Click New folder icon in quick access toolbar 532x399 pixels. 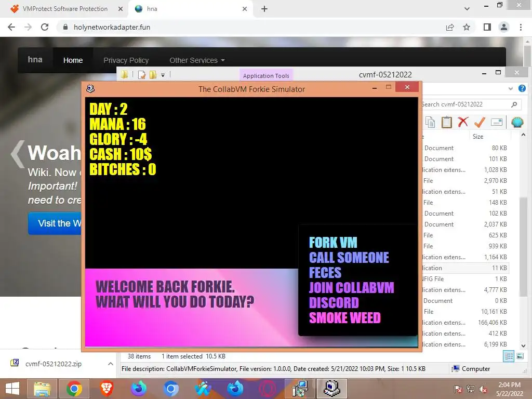tap(153, 75)
